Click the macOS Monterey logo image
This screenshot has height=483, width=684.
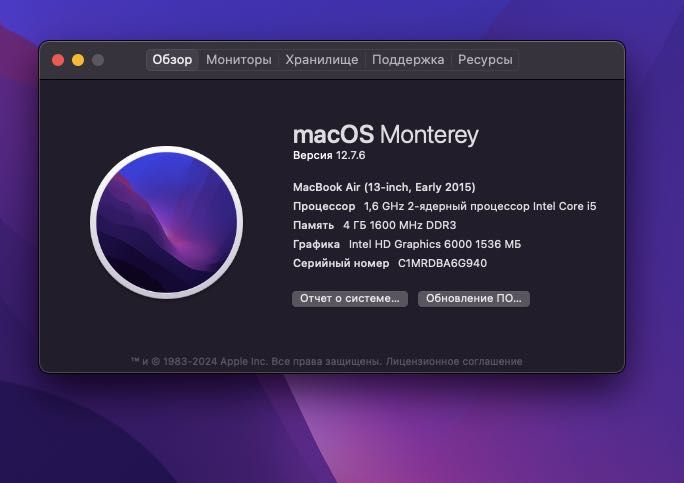166,222
